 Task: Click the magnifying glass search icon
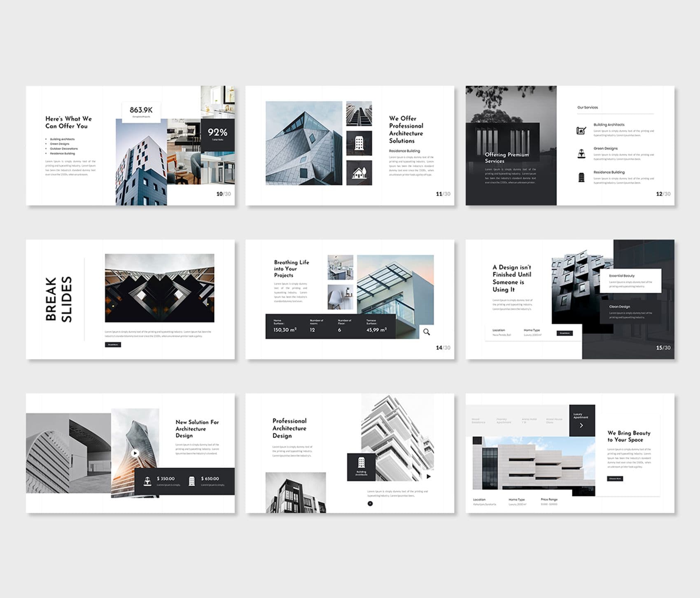[427, 332]
